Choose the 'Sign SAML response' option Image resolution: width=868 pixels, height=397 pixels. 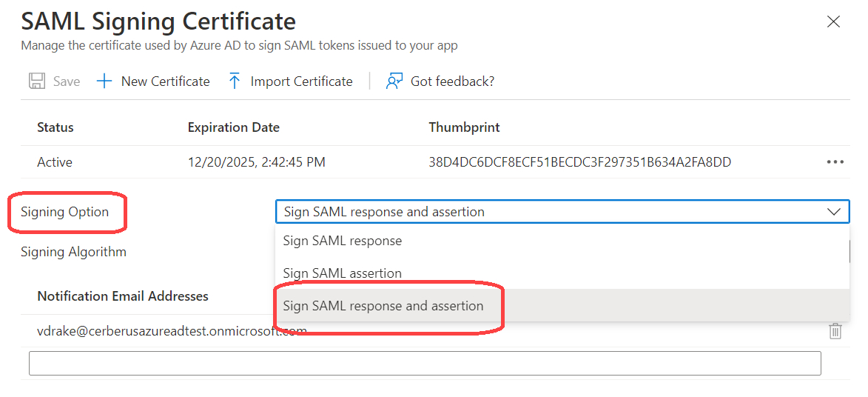pos(343,241)
